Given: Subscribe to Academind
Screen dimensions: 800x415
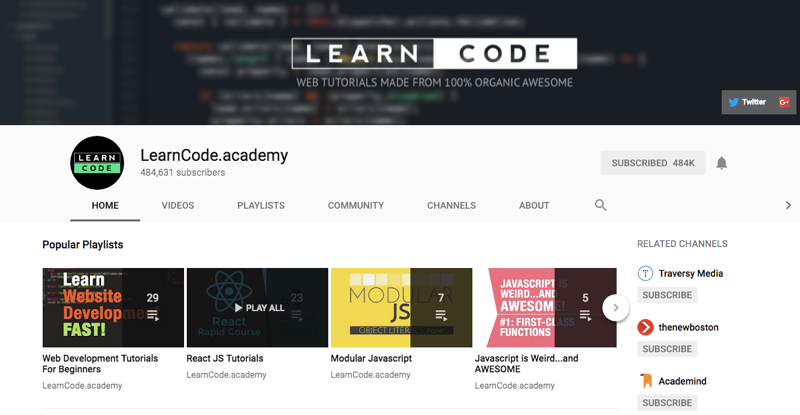Looking at the screenshot, I should click(667, 403).
